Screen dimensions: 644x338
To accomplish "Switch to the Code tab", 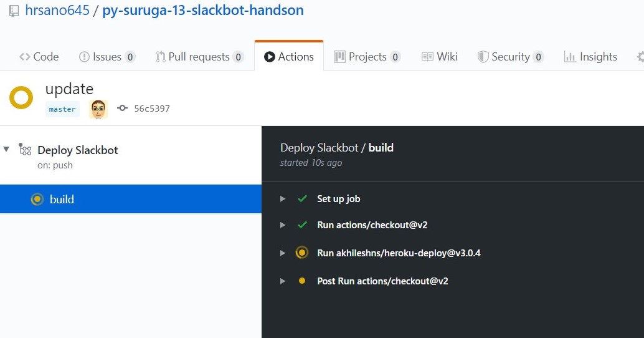I will pos(39,57).
